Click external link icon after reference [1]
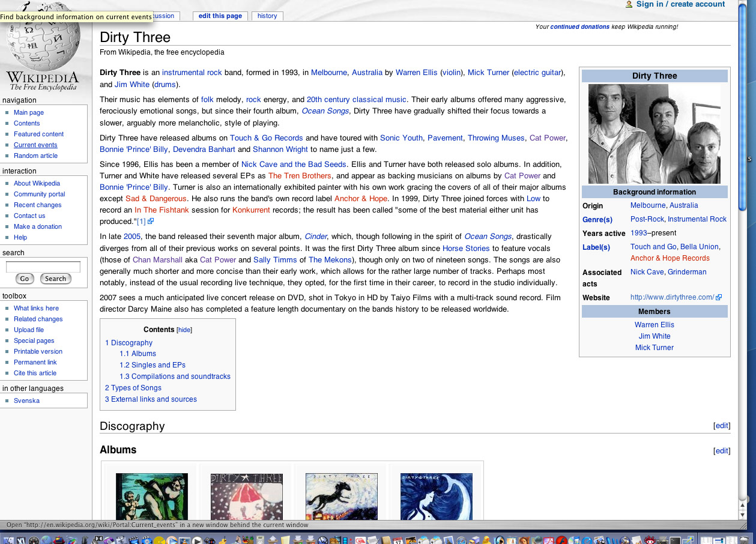 [x=151, y=222]
